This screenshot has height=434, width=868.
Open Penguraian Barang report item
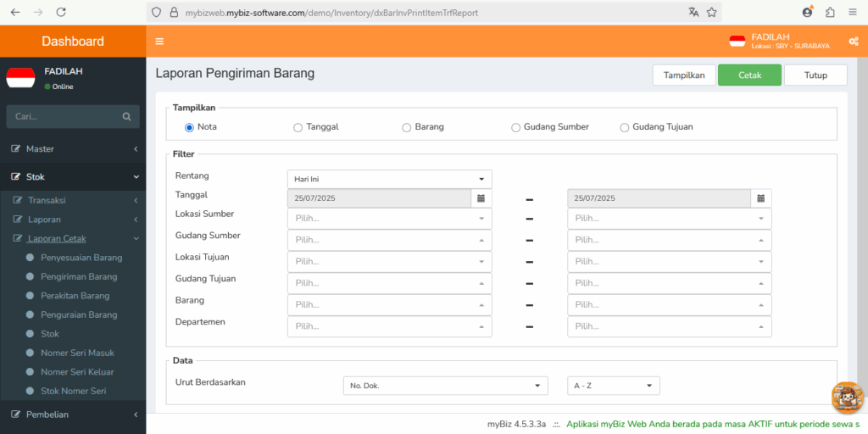click(x=79, y=315)
